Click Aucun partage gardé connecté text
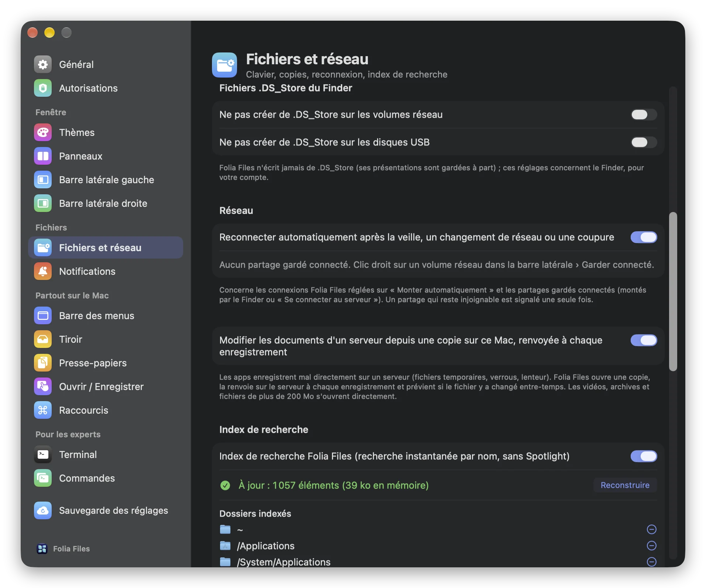Screen dimensions: 706x588 click(x=436, y=265)
